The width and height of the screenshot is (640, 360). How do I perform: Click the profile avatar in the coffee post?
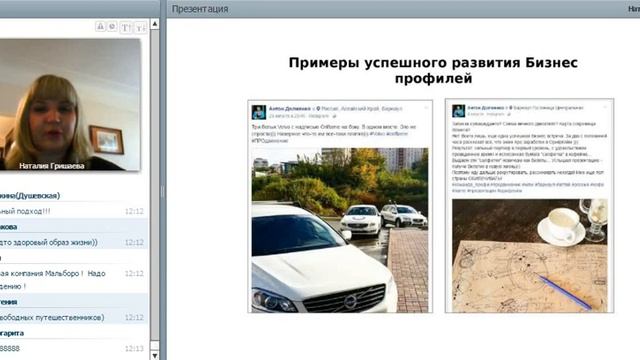coord(458,110)
